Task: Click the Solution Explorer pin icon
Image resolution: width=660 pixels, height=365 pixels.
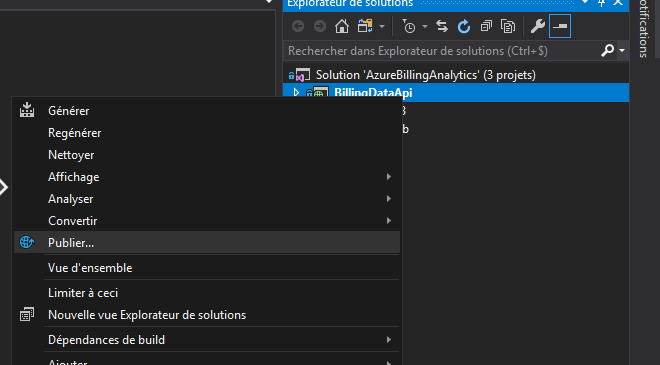Action: point(601,3)
